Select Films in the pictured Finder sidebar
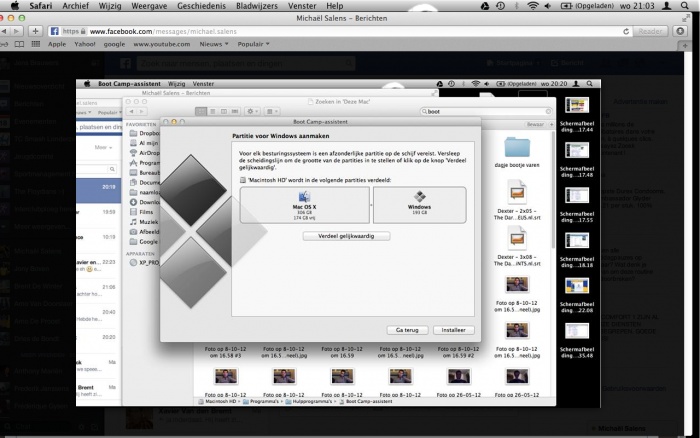 pos(142,212)
